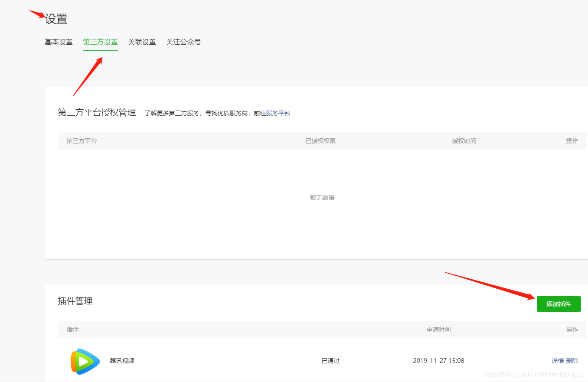
Task: Click the 插件管理 section title
Action: tap(75, 301)
